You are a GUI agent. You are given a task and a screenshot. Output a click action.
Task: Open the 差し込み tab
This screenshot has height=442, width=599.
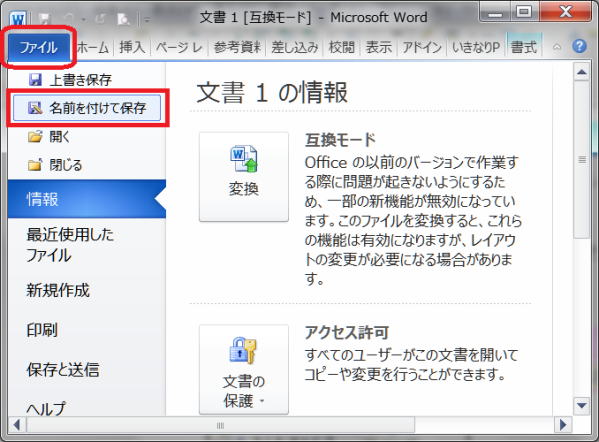[x=295, y=47]
